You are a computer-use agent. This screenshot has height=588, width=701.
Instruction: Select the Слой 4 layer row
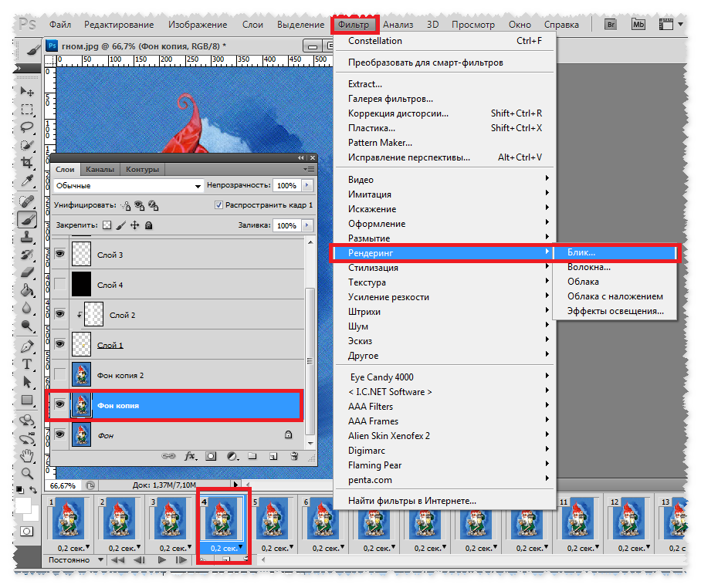178,285
